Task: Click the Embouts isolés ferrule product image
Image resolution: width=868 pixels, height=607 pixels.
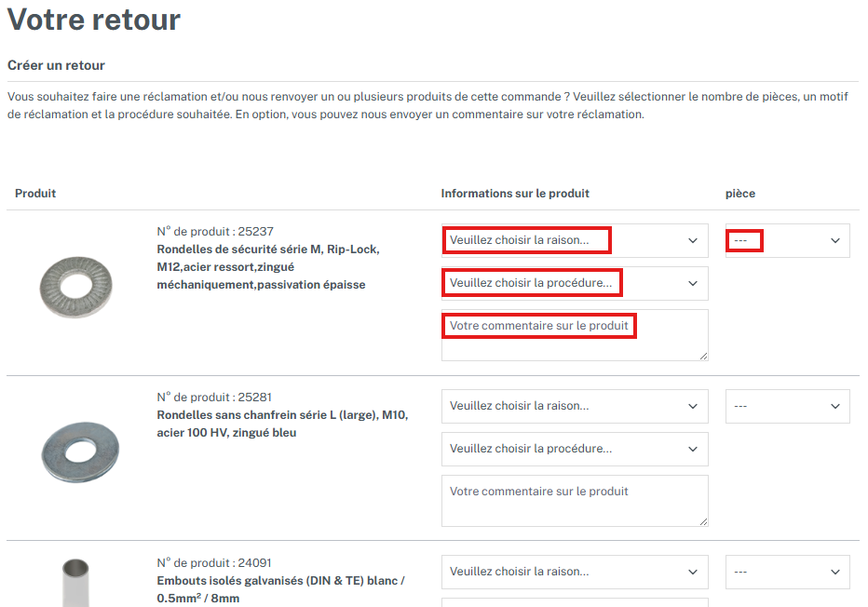Action: [76, 582]
